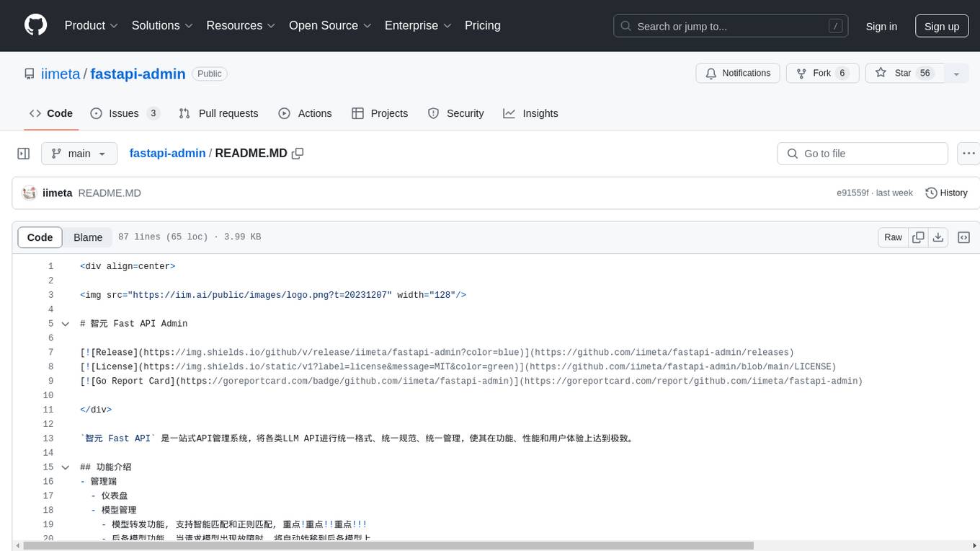
Task: Select the Code view toggle
Action: pos(40,237)
